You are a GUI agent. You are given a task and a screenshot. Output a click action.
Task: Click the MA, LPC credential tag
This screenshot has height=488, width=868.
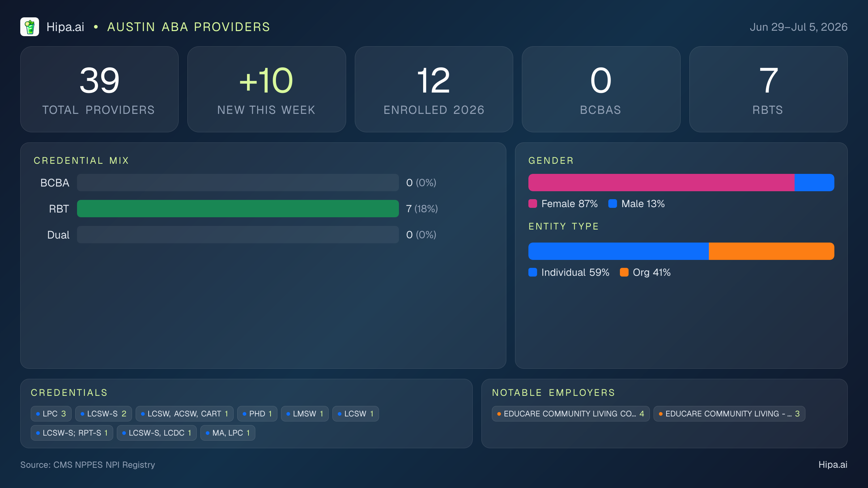(228, 433)
